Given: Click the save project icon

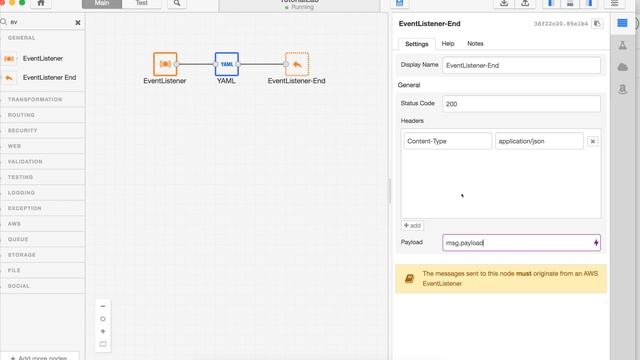Looking at the screenshot, I should pyautogui.click(x=400, y=3).
